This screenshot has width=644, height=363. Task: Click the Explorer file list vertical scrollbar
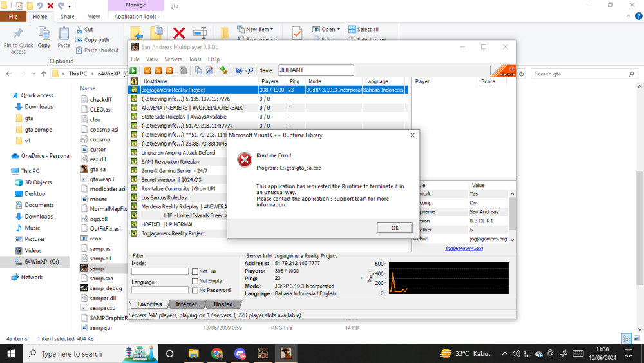pos(639,228)
